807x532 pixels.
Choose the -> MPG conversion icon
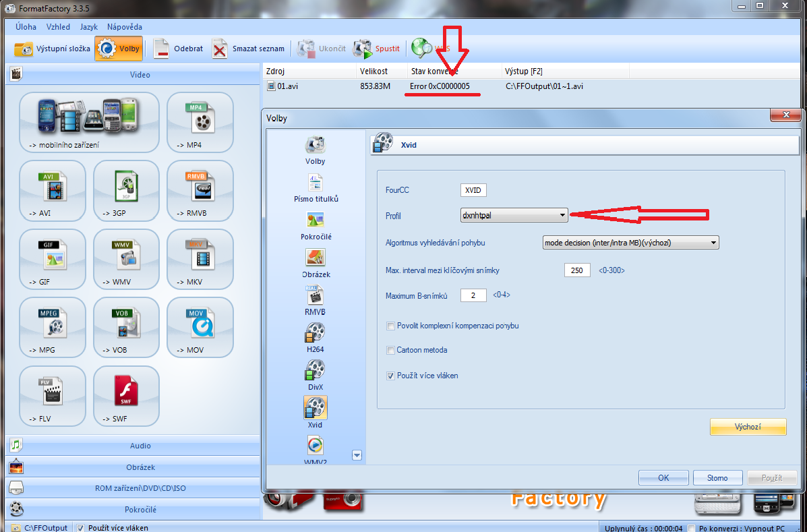pos(53,327)
